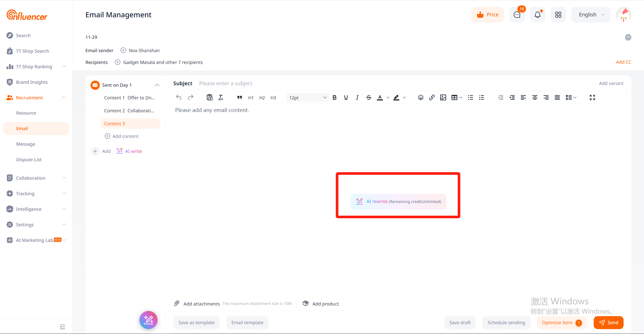Open Message under Recruitment menu
This screenshot has height=334, width=644.
point(26,144)
